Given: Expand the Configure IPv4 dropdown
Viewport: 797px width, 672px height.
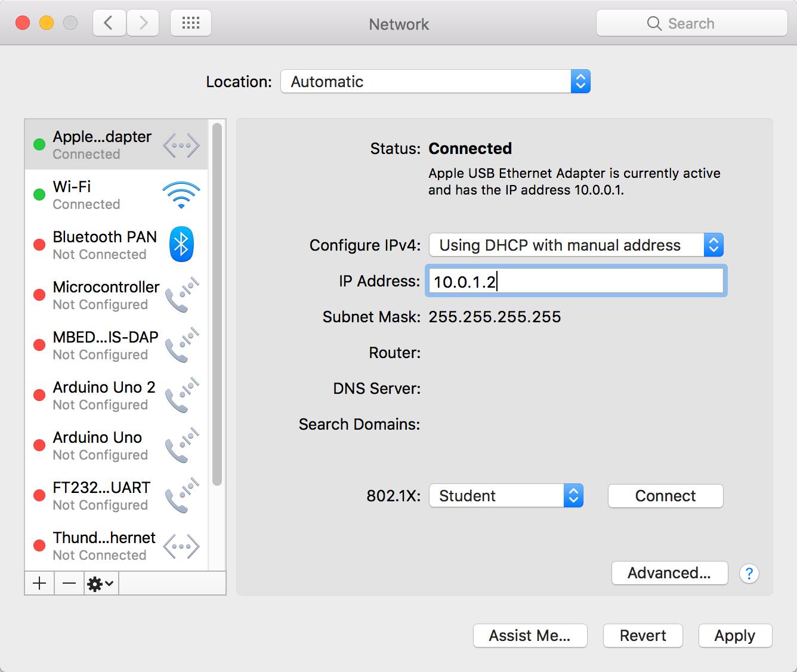Looking at the screenshot, I should (x=576, y=245).
